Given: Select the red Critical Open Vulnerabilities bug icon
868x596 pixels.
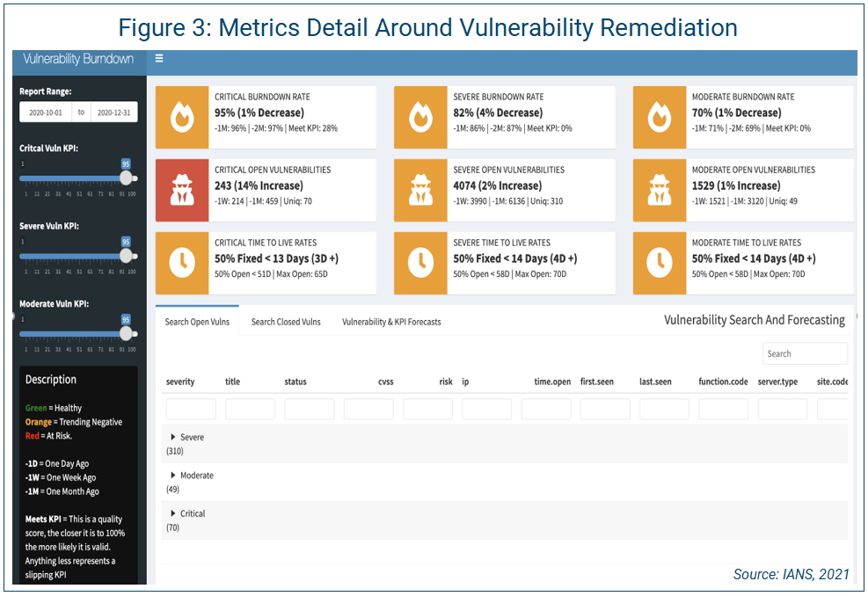Looking at the screenshot, I should pos(182,191).
